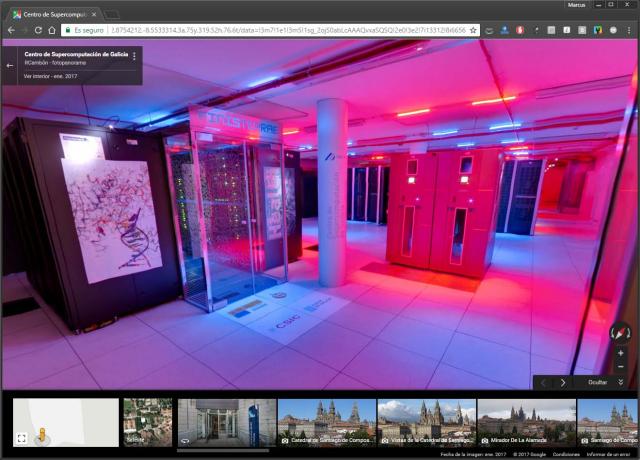Select the Mirador De La Alameda photo
640x460 pixels.
[526, 422]
